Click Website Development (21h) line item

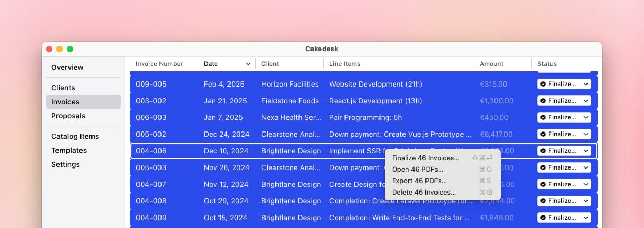click(376, 84)
